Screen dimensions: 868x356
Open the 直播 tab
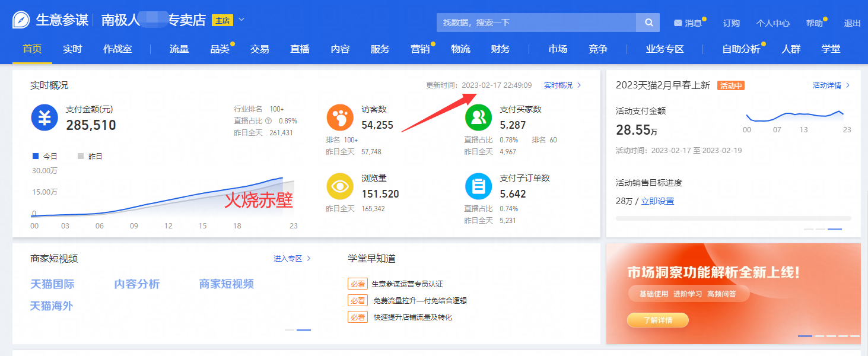click(x=300, y=49)
